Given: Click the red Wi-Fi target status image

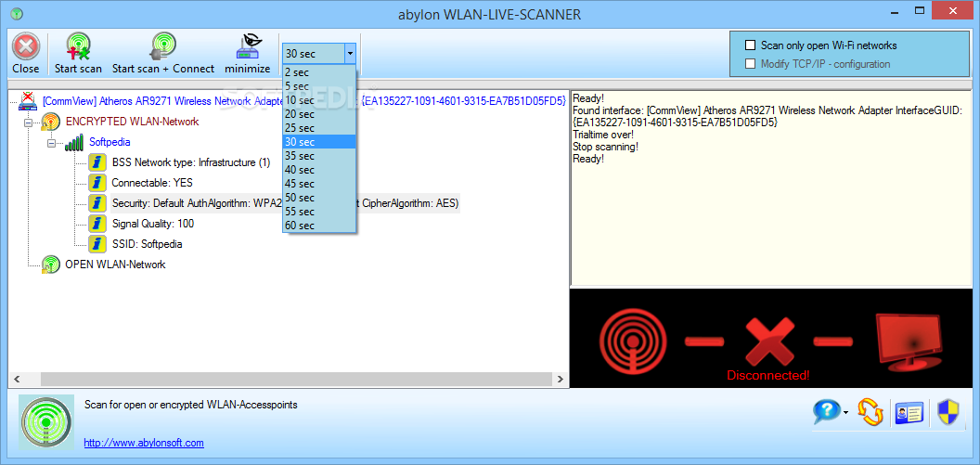Looking at the screenshot, I should point(633,342).
